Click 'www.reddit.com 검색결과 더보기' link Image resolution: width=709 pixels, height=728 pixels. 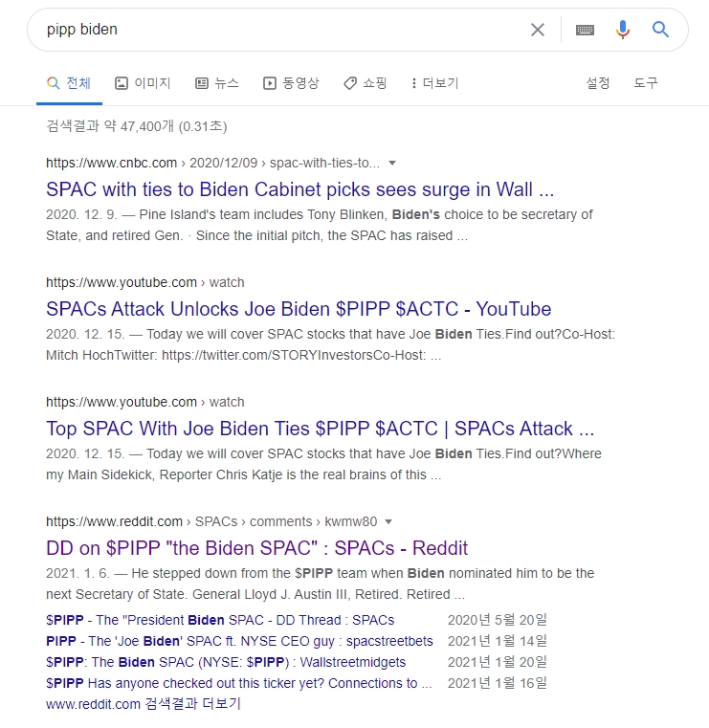pos(144,704)
